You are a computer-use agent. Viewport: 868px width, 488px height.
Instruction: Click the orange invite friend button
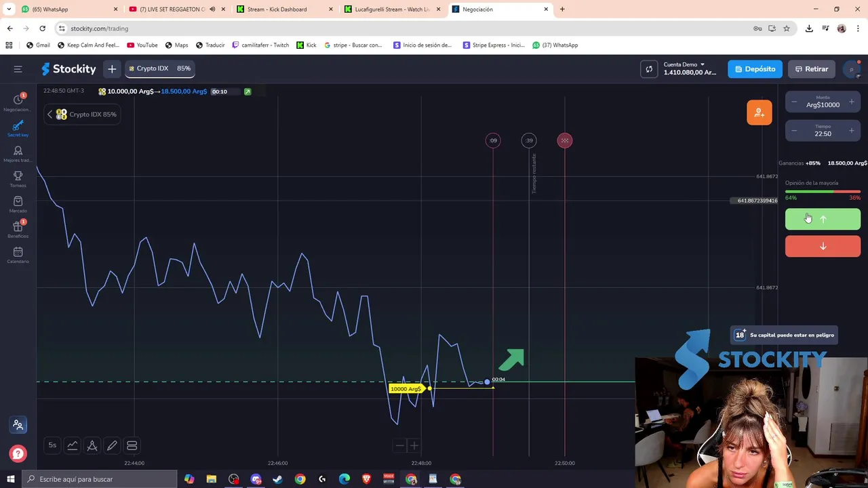(x=759, y=113)
